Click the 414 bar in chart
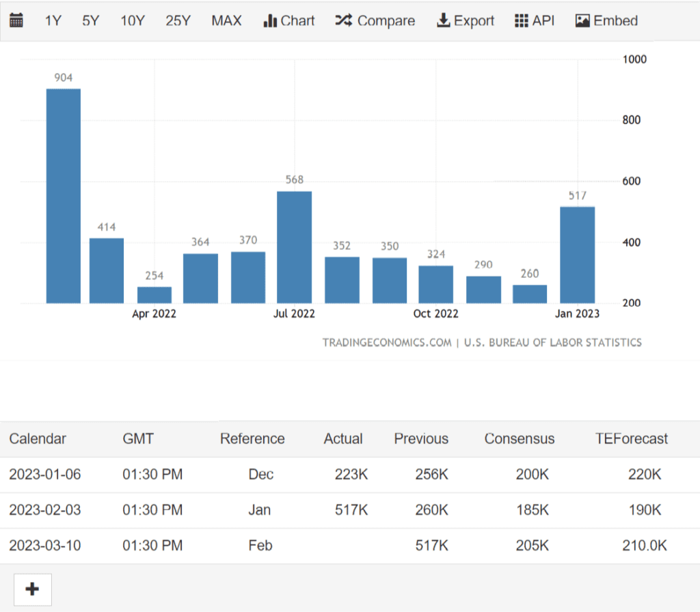Image resolution: width=700 pixels, height=612 pixels. [x=106, y=270]
